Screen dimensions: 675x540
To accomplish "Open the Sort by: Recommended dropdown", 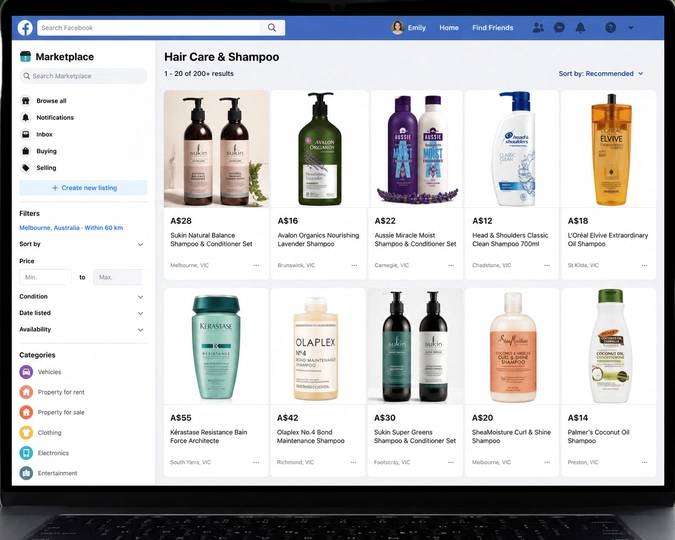I will pos(601,74).
